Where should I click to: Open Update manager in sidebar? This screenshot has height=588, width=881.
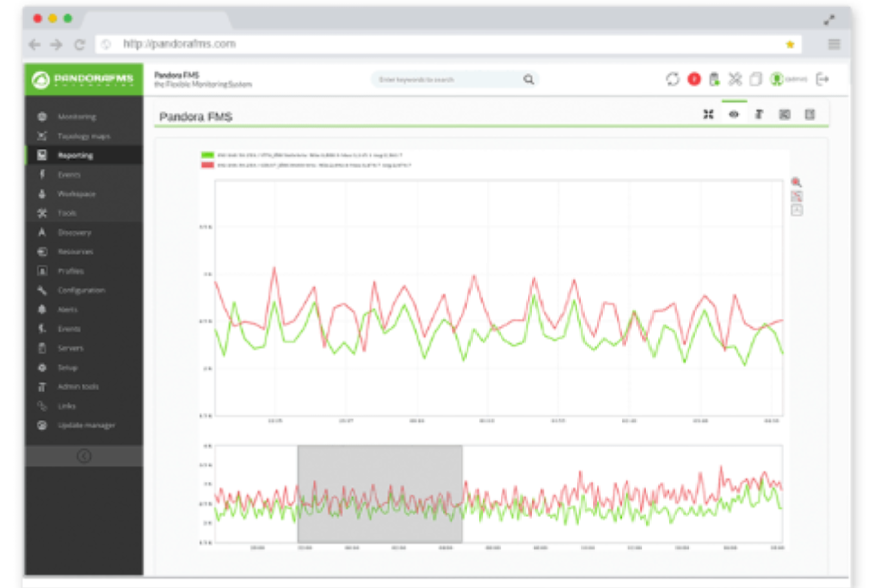pos(84,425)
